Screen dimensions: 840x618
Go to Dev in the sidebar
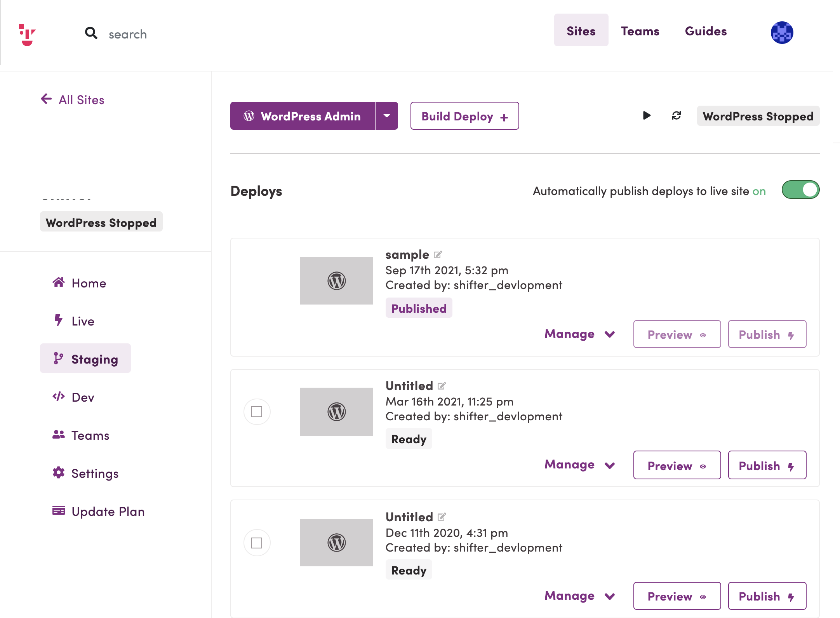click(x=73, y=397)
